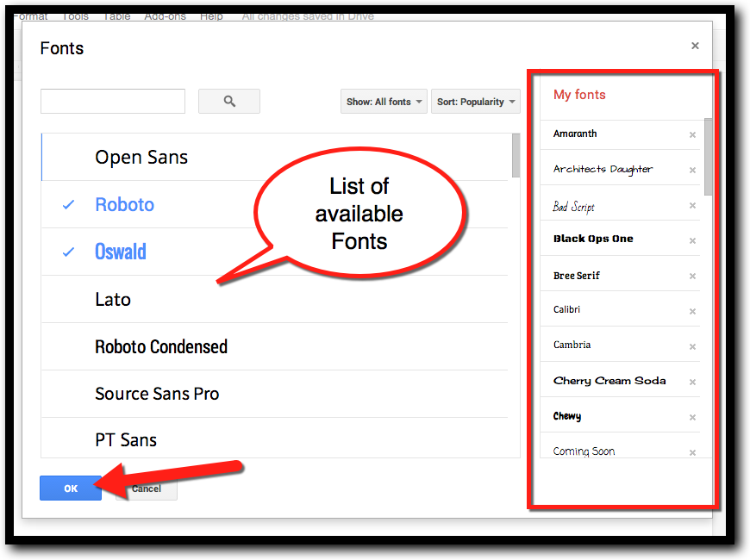The image size is (750, 560).
Task: Remove Bree Serif from My fonts
Action: pyautogui.click(x=692, y=277)
